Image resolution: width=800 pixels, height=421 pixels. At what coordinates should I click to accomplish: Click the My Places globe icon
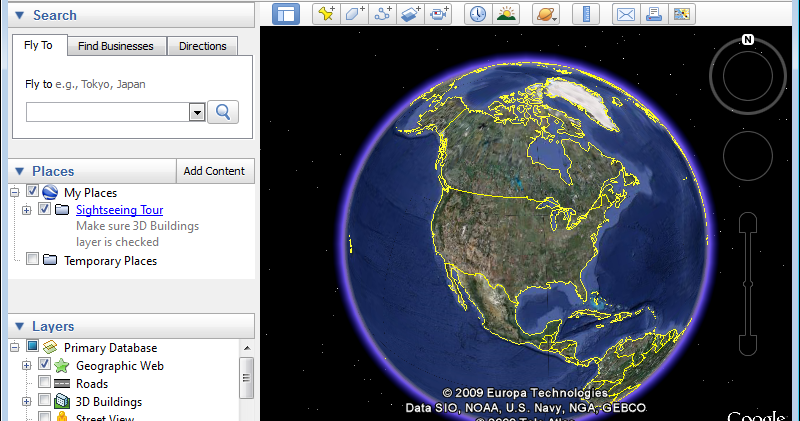tap(50, 192)
